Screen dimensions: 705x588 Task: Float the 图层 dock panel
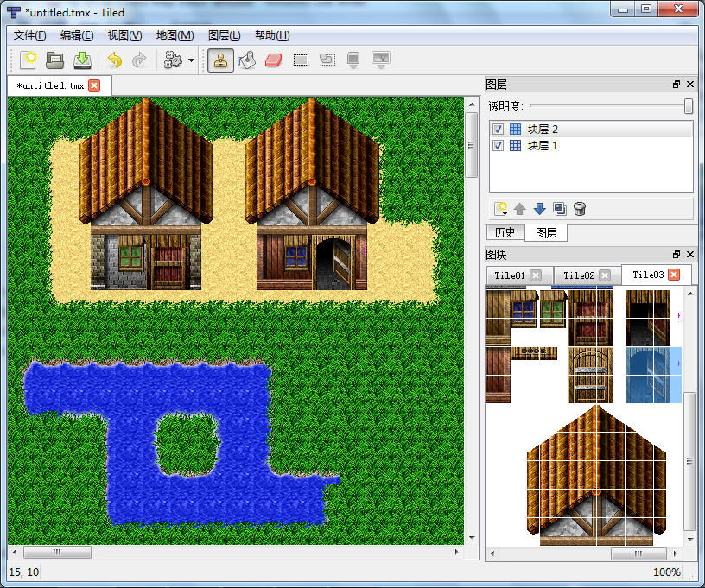[676, 85]
